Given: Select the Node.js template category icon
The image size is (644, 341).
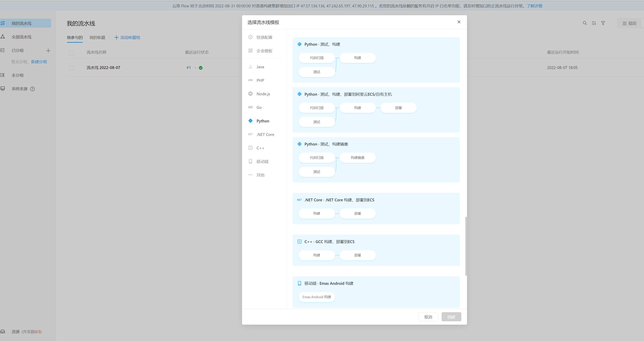Looking at the screenshot, I should coord(250,94).
